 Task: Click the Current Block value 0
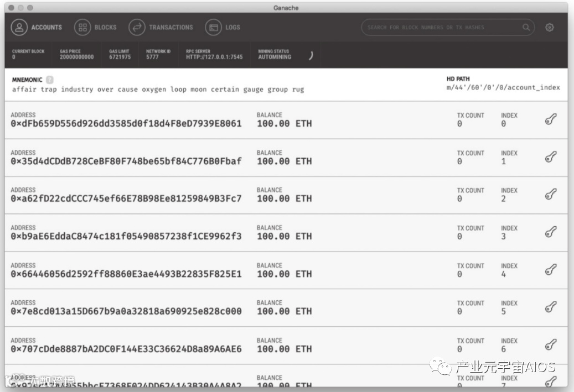(14, 57)
